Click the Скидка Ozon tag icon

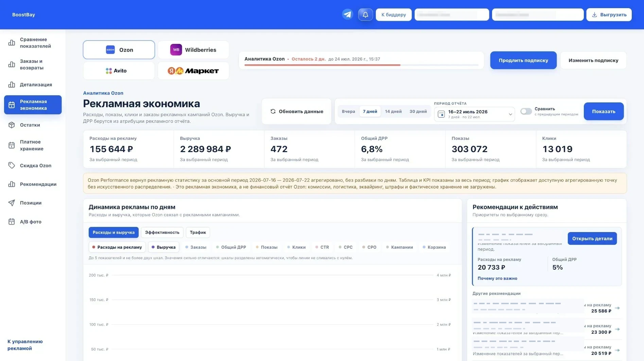coord(12,165)
